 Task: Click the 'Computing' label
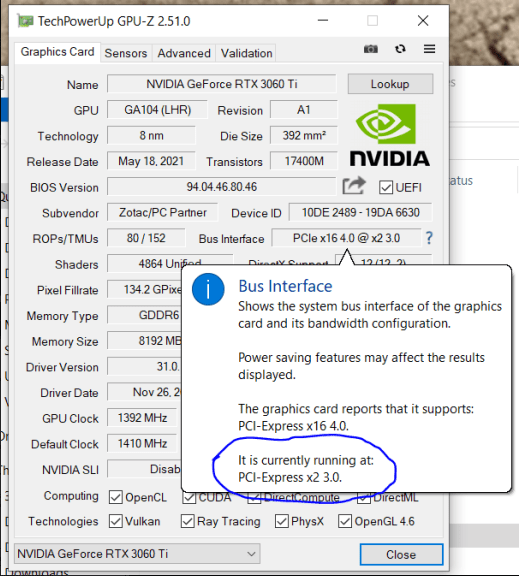(x=71, y=496)
